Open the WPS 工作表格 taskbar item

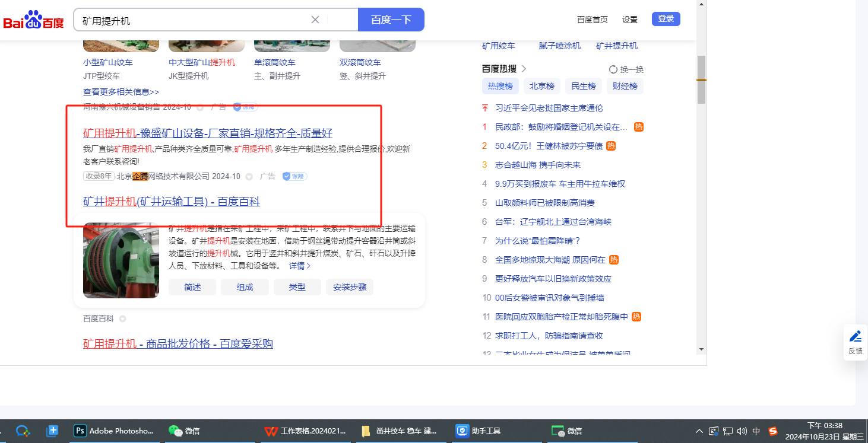point(305,431)
